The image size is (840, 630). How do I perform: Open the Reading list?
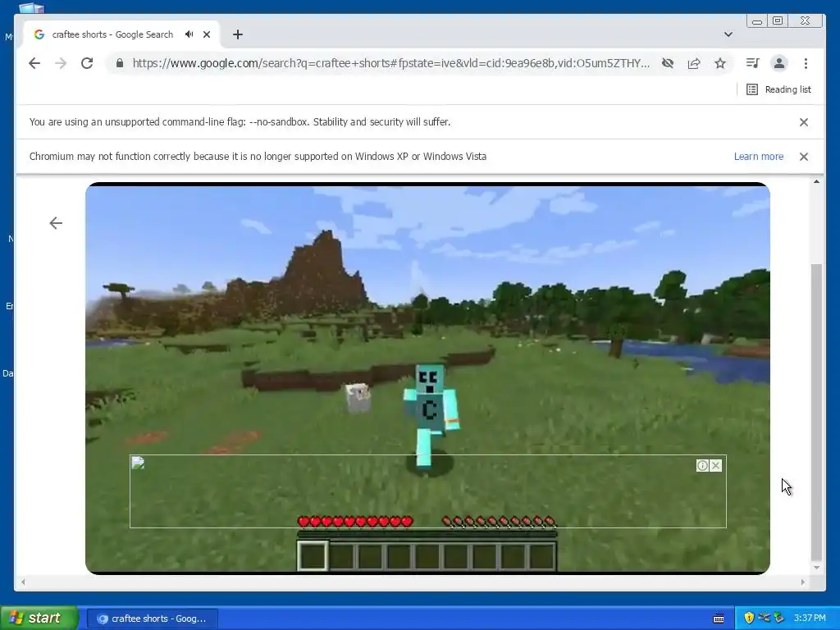click(779, 89)
